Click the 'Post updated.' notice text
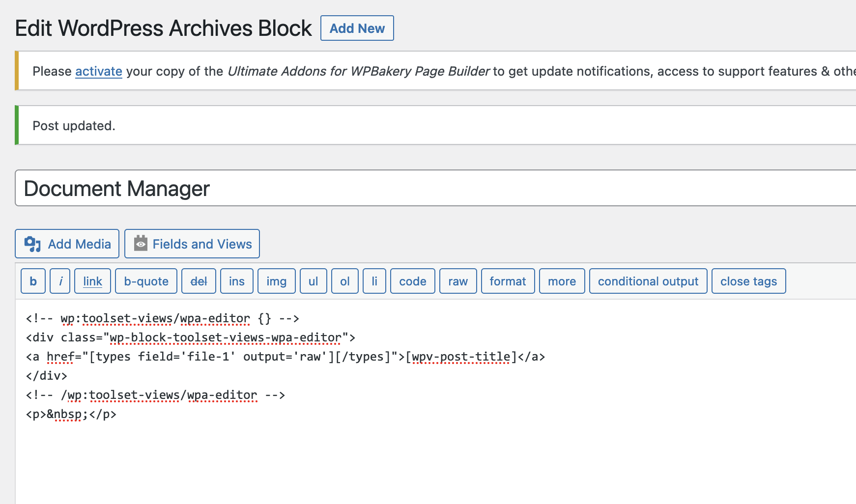The width and height of the screenshot is (856, 504). pos(74,126)
